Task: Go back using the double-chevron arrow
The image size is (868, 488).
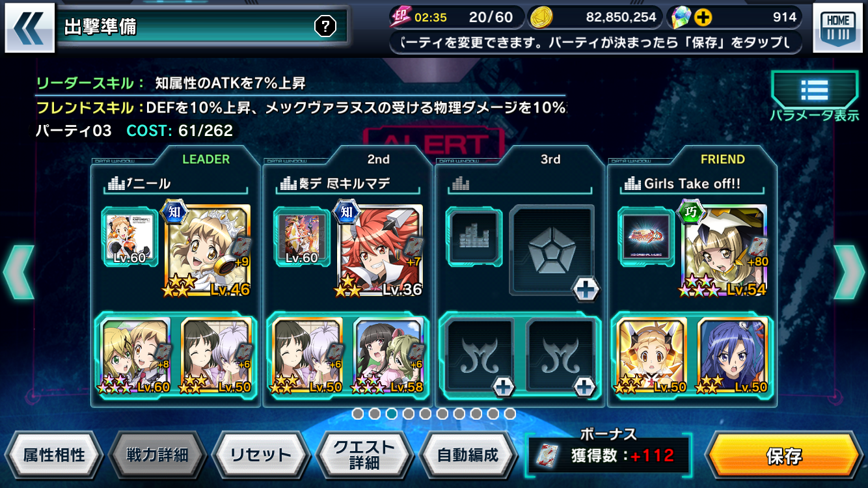Action: point(28,29)
